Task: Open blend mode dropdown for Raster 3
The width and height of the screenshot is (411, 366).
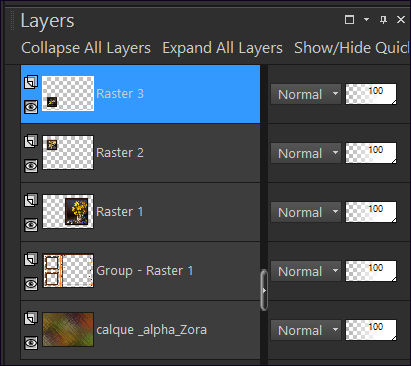Action: click(306, 94)
